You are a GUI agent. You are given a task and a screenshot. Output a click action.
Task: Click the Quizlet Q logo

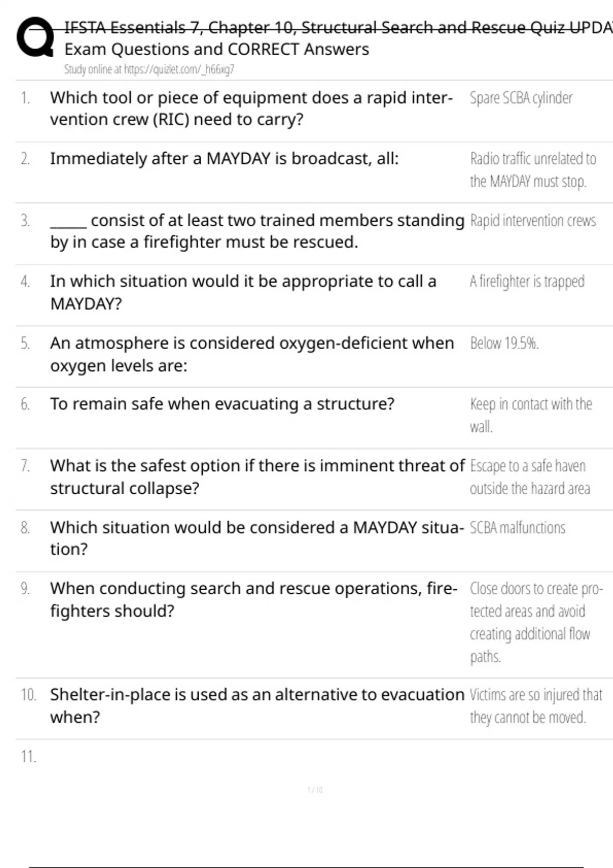(x=35, y=37)
